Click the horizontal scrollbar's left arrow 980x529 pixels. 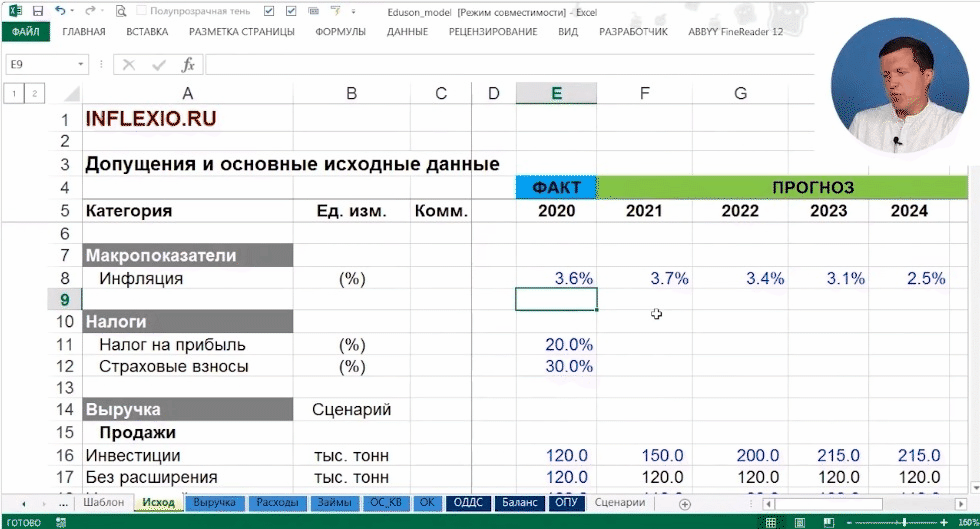pos(768,504)
